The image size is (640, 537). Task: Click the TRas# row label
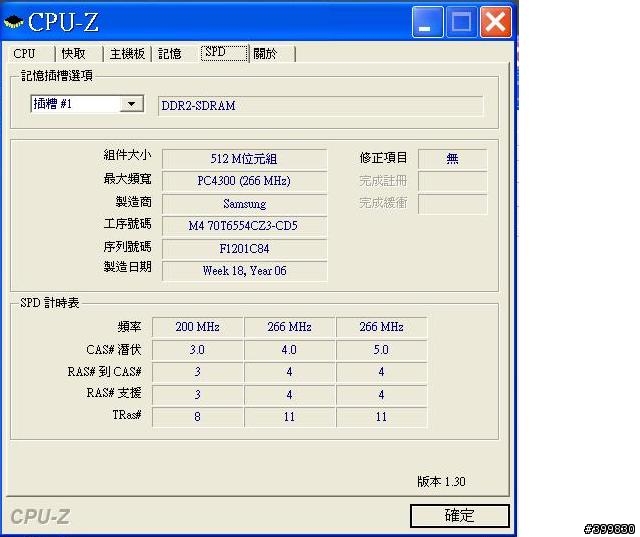[127, 415]
